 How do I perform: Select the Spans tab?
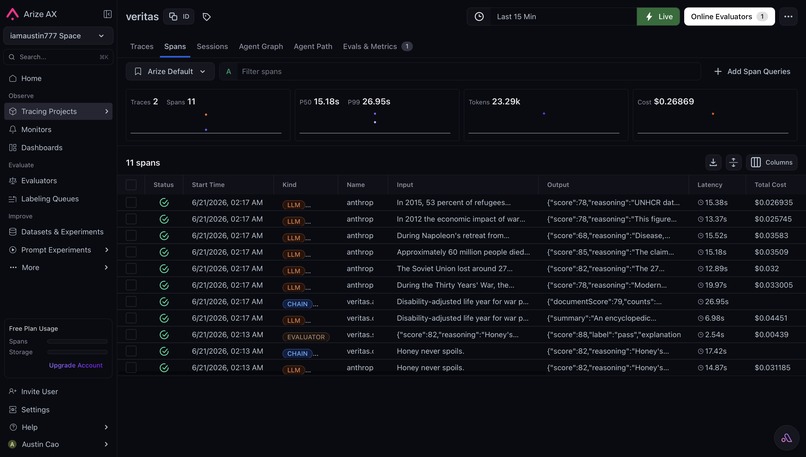(x=175, y=46)
